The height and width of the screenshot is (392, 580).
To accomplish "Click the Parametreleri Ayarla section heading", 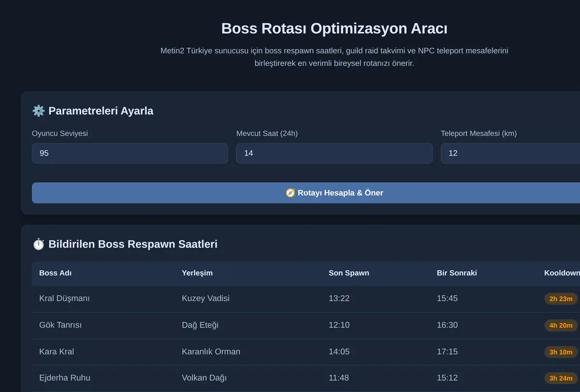I will click(x=101, y=111).
